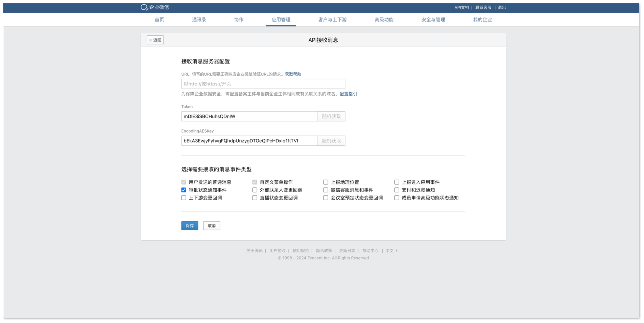Enable the payment and refund notification checkbox

click(x=397, y=190)
